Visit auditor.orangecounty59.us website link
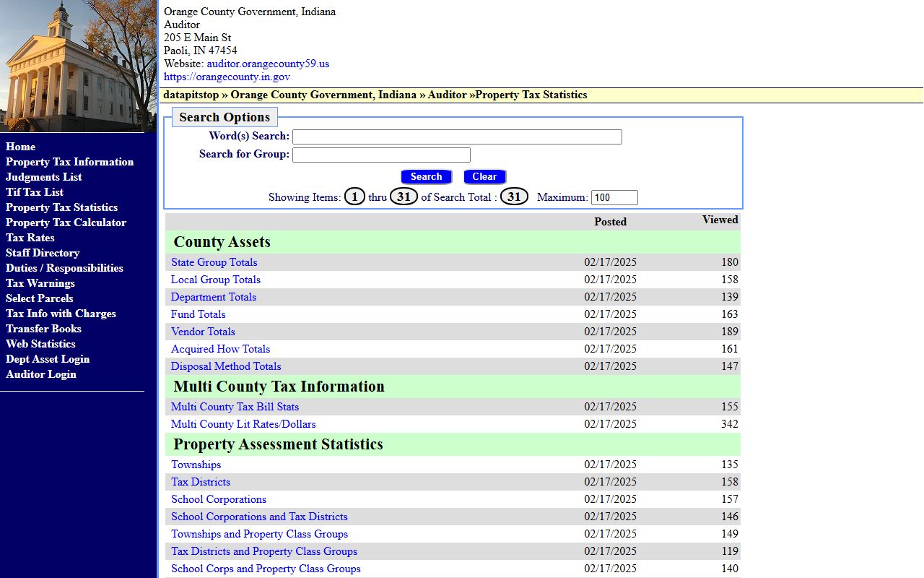This screenshot has width=924, height=578. (268, 64)
